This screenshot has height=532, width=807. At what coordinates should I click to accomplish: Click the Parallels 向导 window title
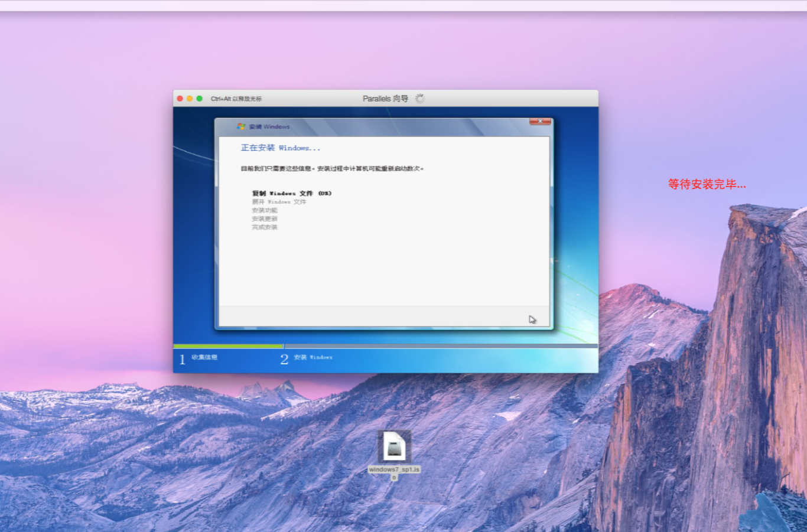point(385,99)
